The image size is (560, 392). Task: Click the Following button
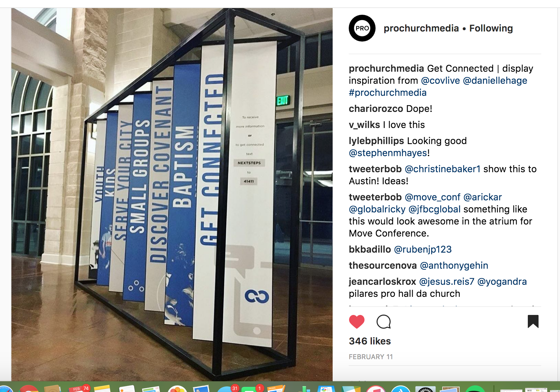point(491,28)
